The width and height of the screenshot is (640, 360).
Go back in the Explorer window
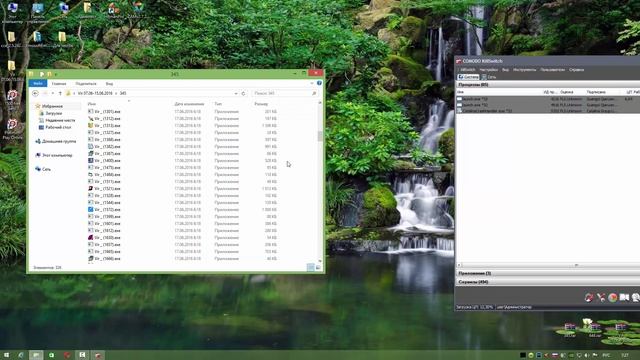point(35,93)
